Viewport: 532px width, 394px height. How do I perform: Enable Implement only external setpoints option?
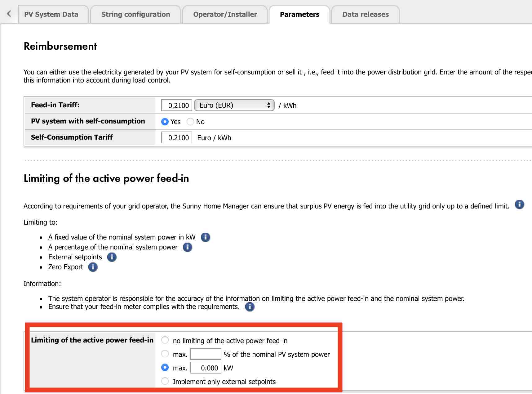pyautogui.click(x=165, y=381)
